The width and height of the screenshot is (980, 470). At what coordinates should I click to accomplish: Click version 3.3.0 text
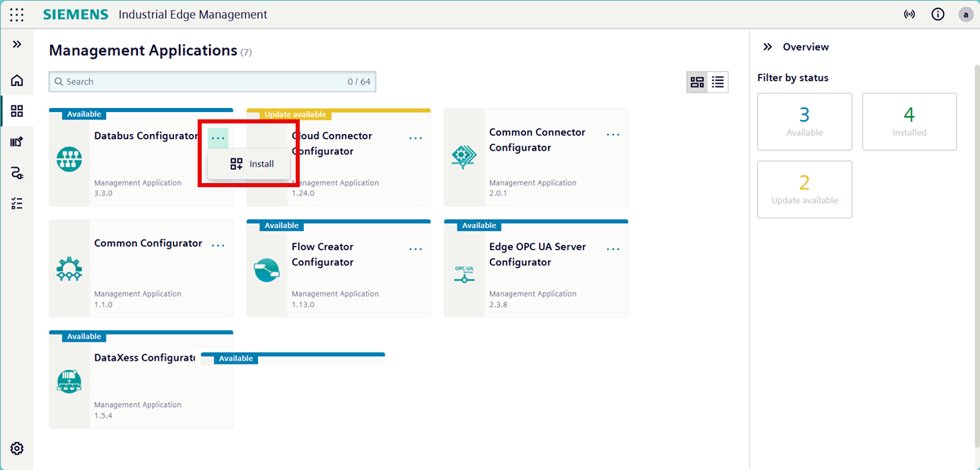(x=103, y=194)
